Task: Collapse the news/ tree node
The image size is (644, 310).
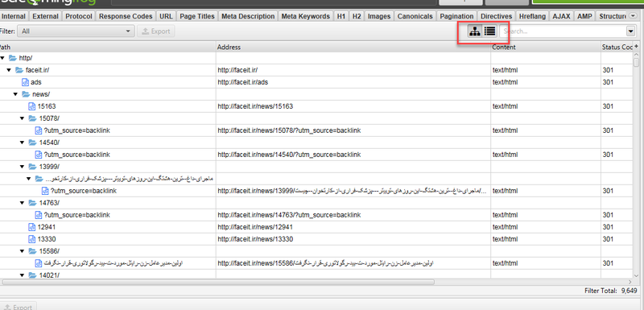Action: 15,94
